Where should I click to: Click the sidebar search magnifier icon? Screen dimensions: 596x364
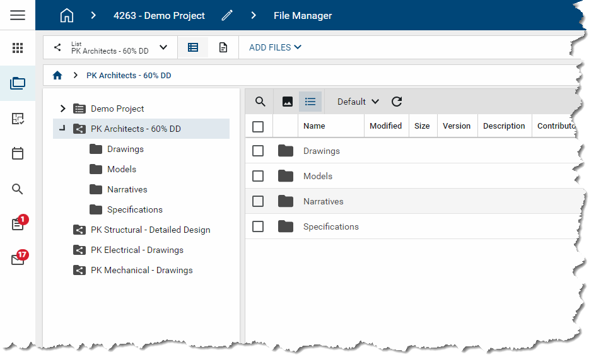(x=18, y=189)
